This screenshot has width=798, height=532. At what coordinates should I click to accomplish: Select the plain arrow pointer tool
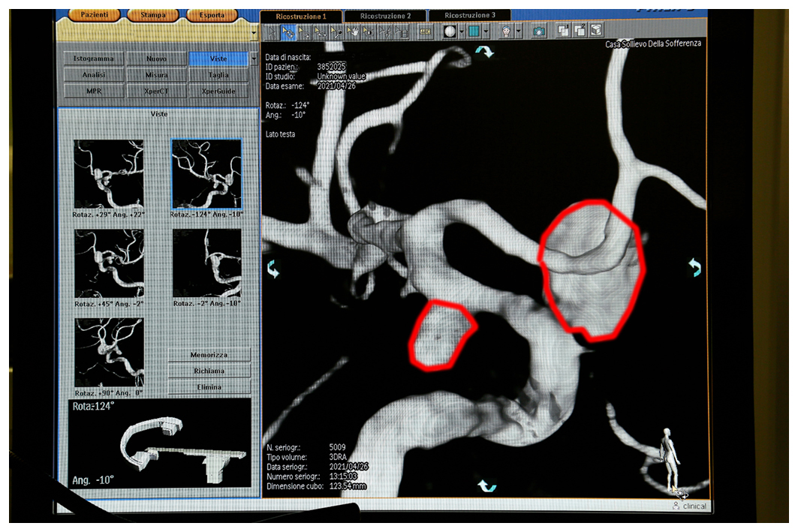[272, 32]
